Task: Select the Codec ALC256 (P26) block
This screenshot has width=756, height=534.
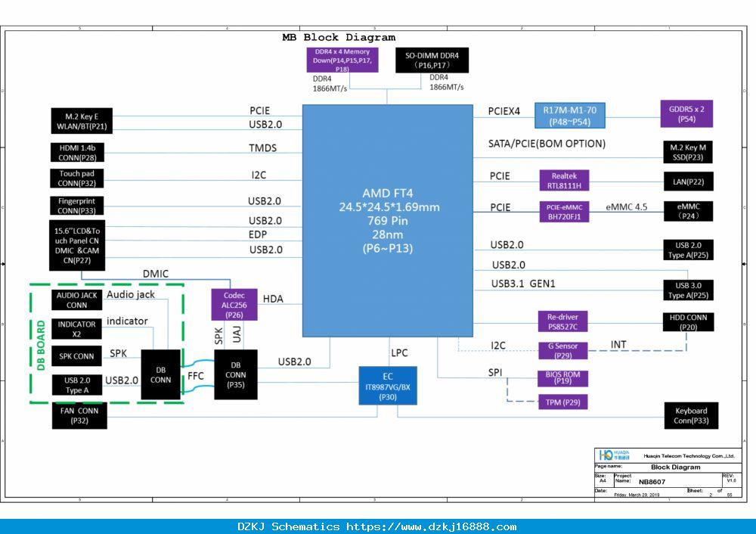Action: [x=234, y=304]
